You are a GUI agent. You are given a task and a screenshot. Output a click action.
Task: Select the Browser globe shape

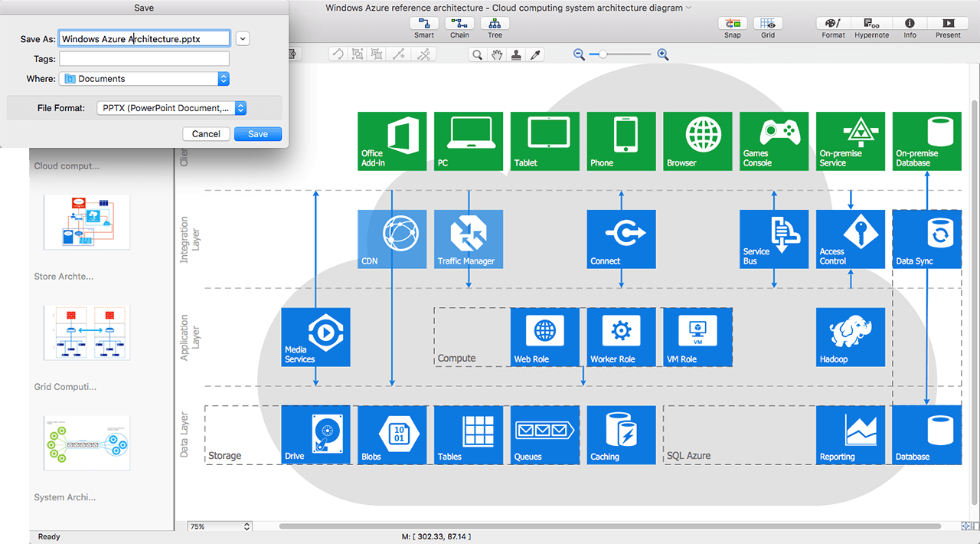(x=698, y=141)
